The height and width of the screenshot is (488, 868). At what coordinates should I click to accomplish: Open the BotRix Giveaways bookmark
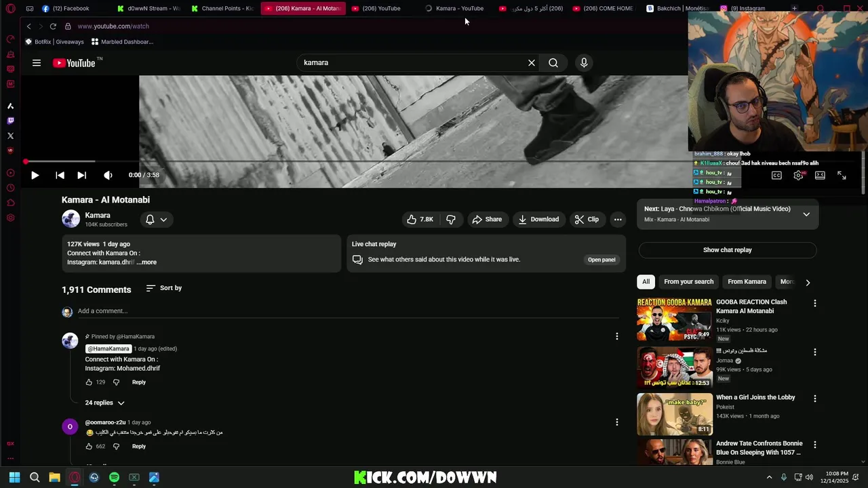point(54,42)
